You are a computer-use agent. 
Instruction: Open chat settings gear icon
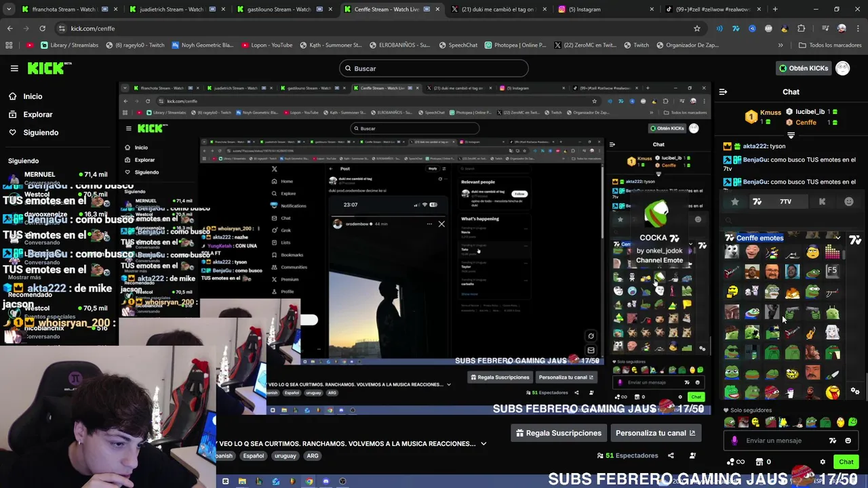[823, 462]
